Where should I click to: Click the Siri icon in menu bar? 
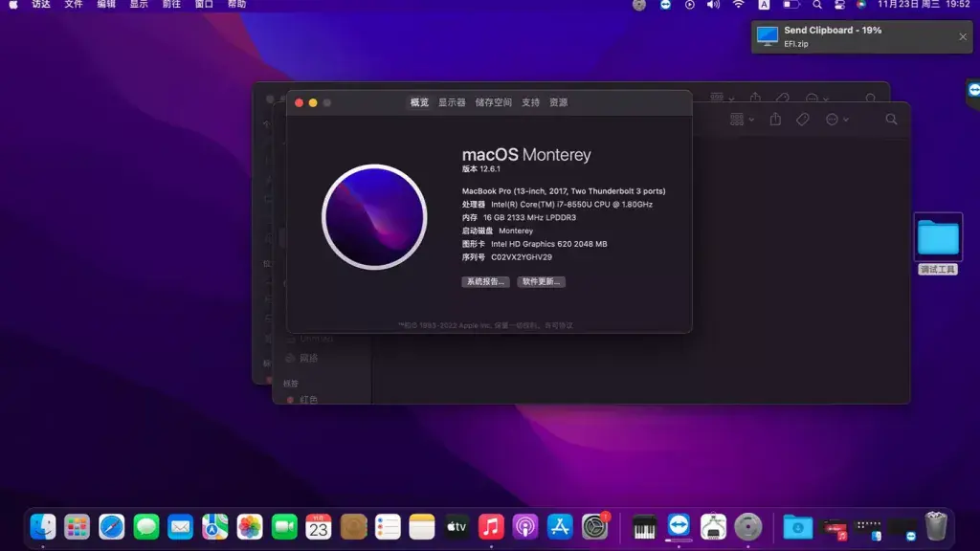[x=861, y=5]
